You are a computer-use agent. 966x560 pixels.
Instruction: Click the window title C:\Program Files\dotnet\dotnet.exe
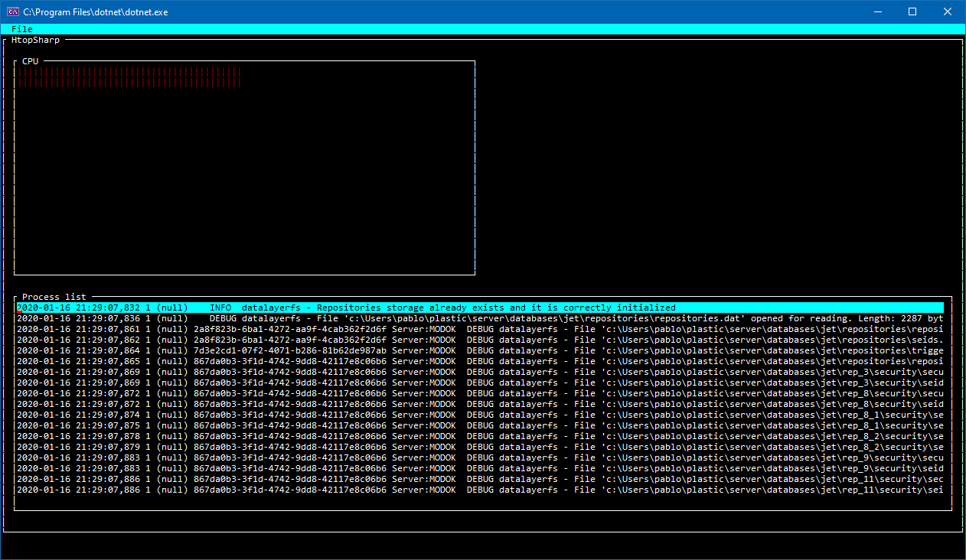click(x=96, y=12)
